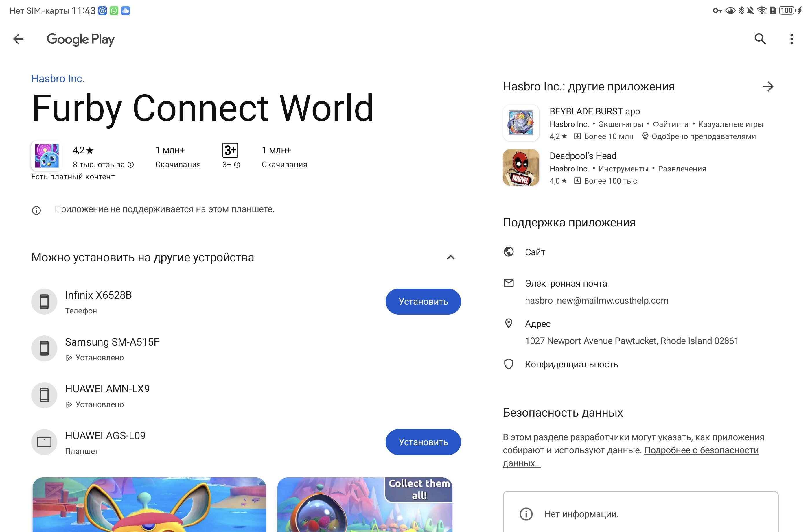
Task: Expand Hasbro Inc. other apps arrow
Action: coord(768,86)
